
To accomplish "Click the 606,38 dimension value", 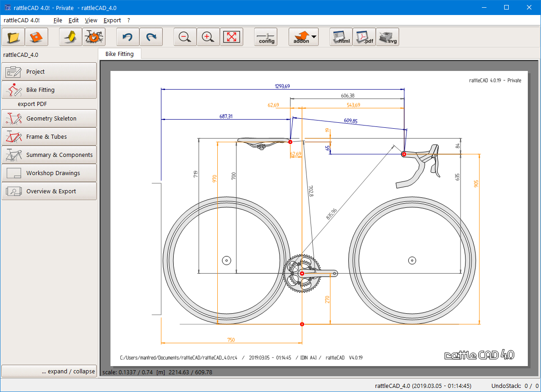I will [x=347, y=95].
